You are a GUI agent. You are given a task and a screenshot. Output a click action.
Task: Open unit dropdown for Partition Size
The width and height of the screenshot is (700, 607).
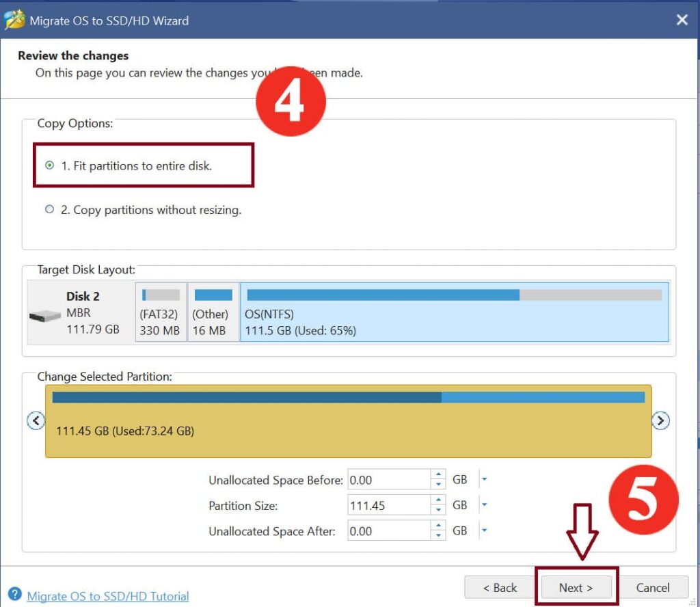tap(484, 505)
